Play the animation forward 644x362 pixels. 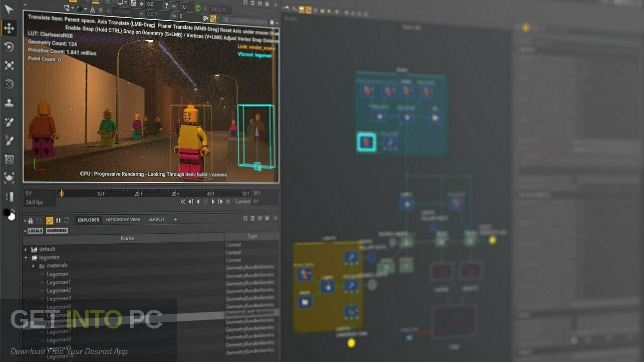(x=213, y=202)
